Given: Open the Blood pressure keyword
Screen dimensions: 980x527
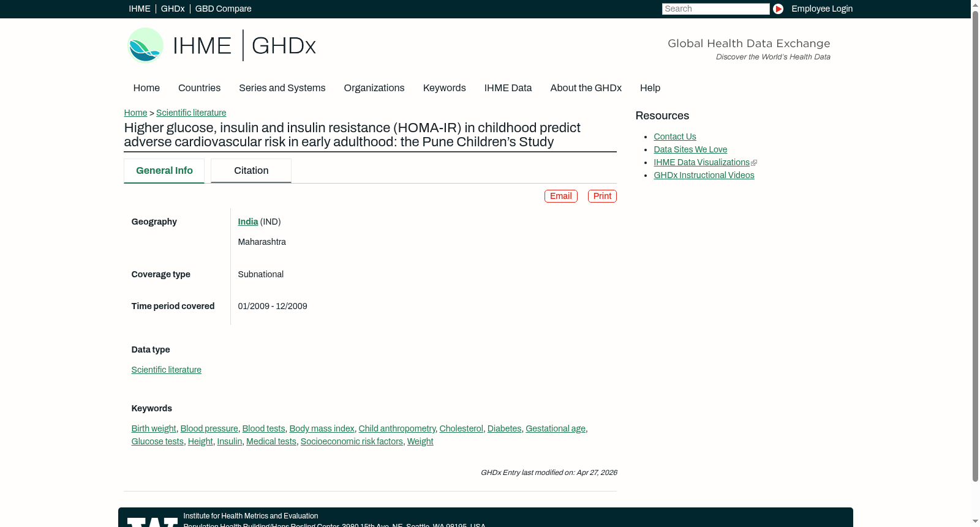Looking at the screenshot, I should (209, 428).
